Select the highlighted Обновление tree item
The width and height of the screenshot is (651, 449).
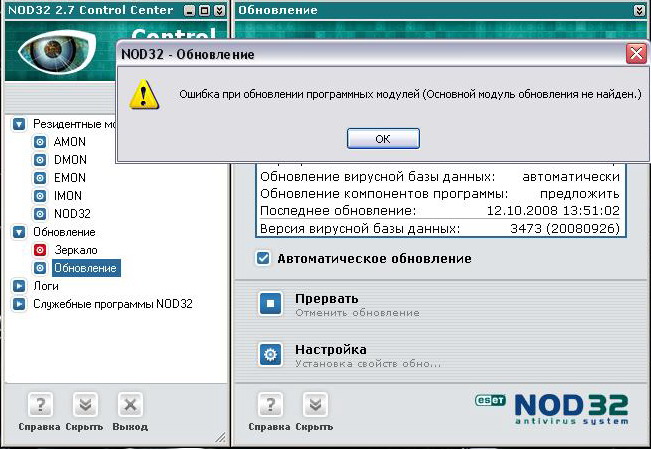pyautogui.click(x=86, y=268)
